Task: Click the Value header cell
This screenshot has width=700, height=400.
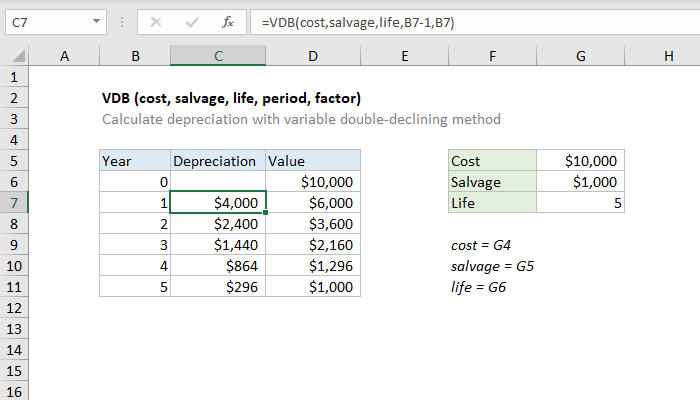Action: [x=313, y=161]
